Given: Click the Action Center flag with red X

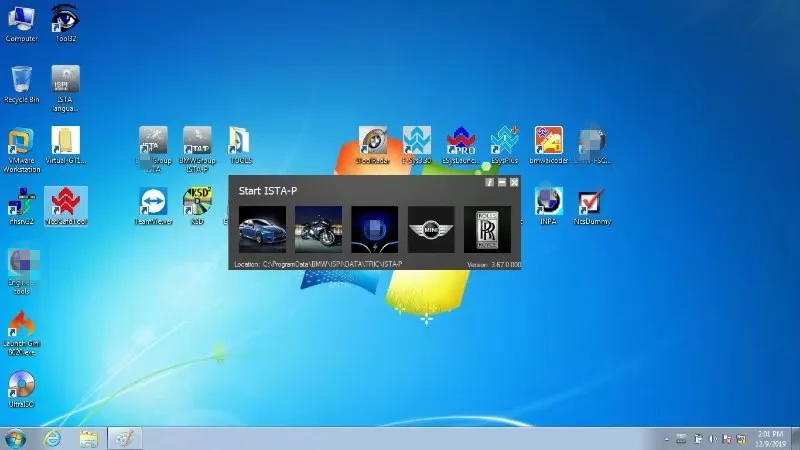Looking at the screenshot, I should pyautogui.click(x=727, y=439).
